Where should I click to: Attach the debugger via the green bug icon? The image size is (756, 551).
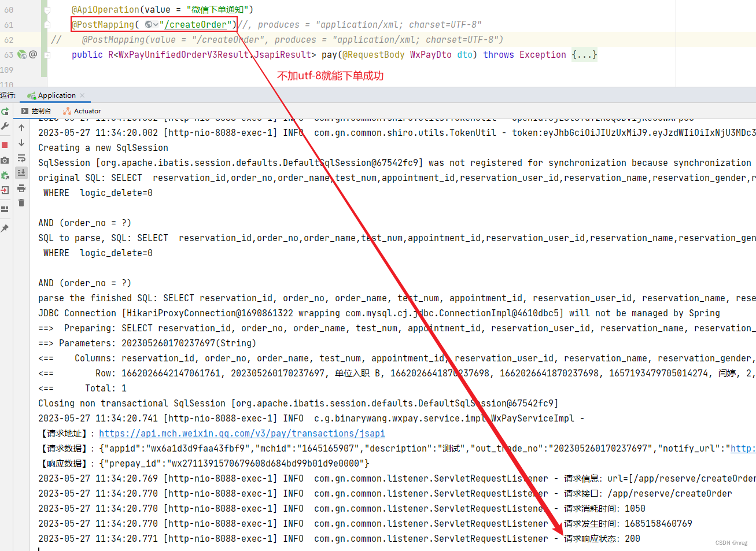click(5, 174)
